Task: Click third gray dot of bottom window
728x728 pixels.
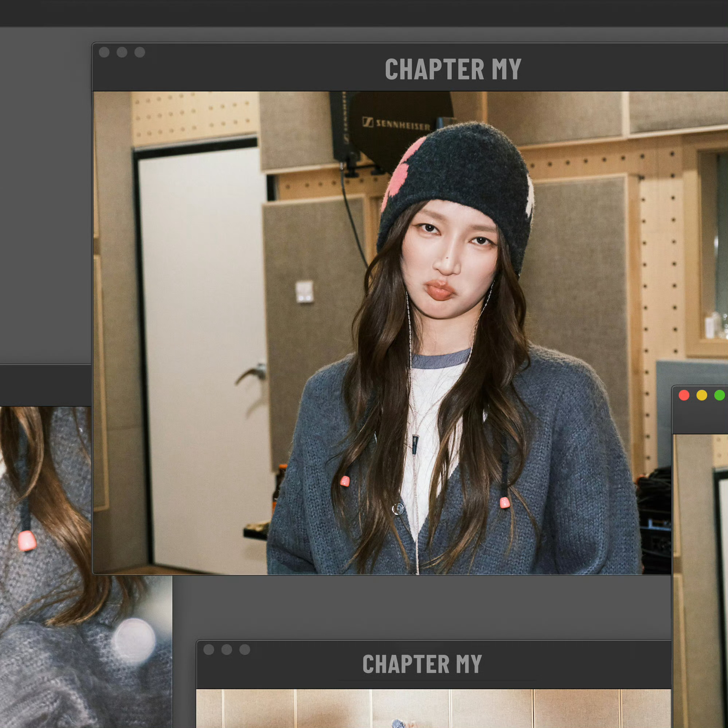Action: [x=244, y=649]
